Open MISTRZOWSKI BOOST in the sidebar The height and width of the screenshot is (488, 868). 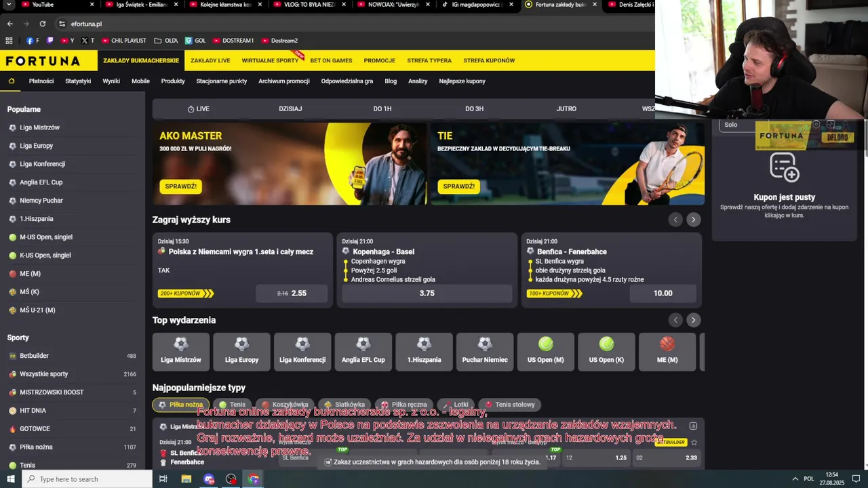(73, 392)
